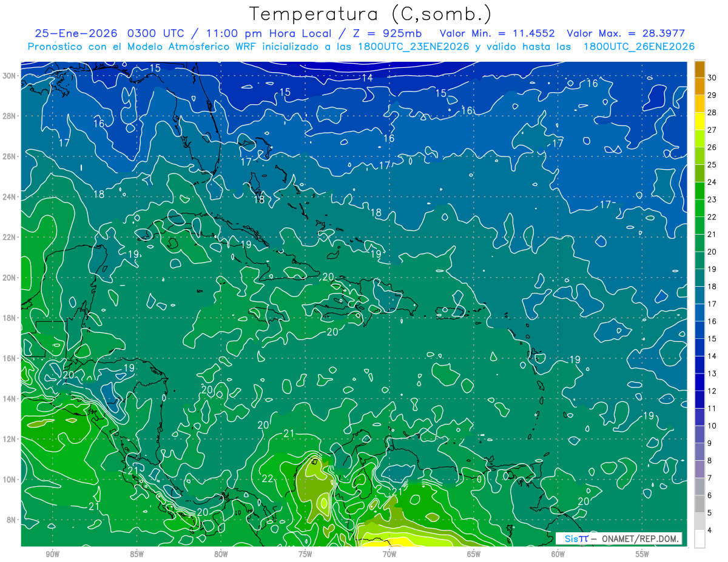Click the "18N" latitude label
Image resolution: width=728 pixels, height=562 pixels.
tap(10, 318)
